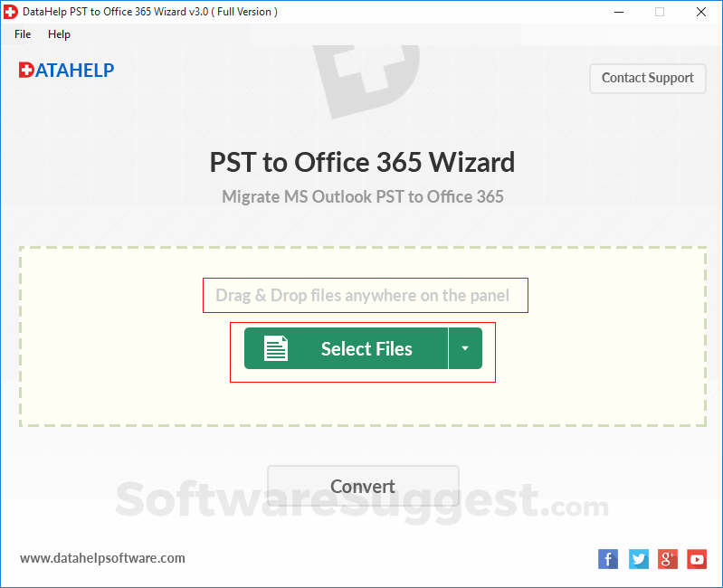723x588 pixels.
Task: Click the document icon on Select Files
Action: [x=276, y=348]
